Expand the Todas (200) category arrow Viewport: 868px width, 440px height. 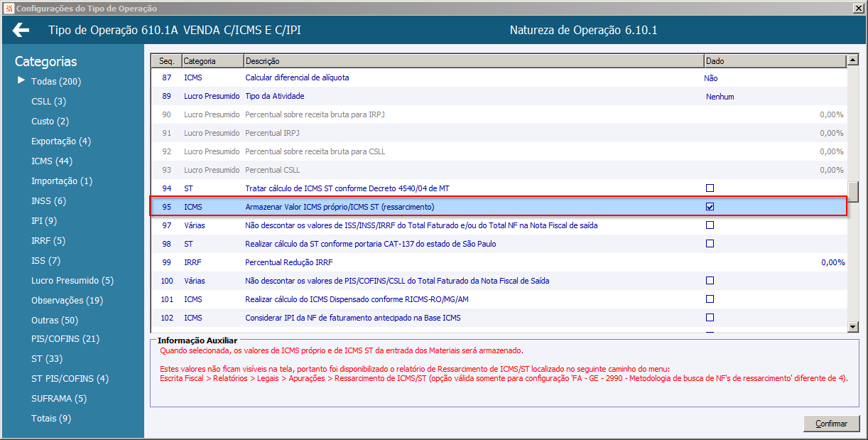pyautogui.click(x=21, y=81)
